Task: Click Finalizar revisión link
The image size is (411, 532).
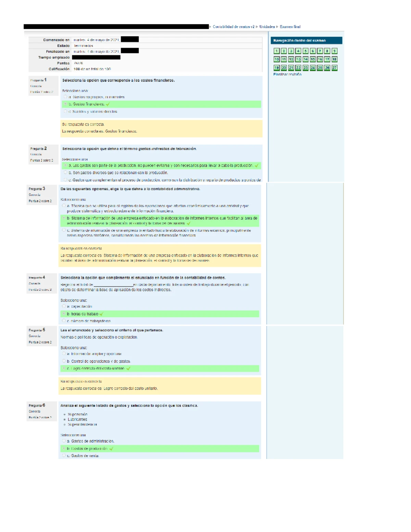Action: point(287,74)
